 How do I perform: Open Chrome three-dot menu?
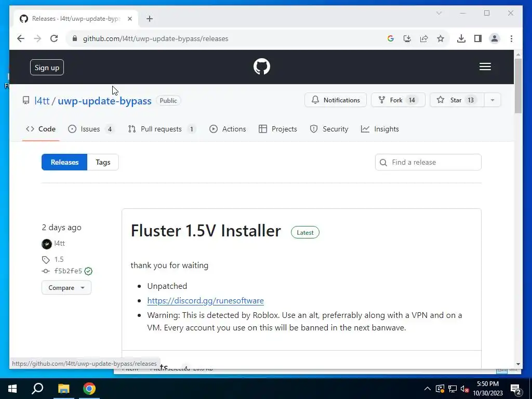tap(511, 38)
